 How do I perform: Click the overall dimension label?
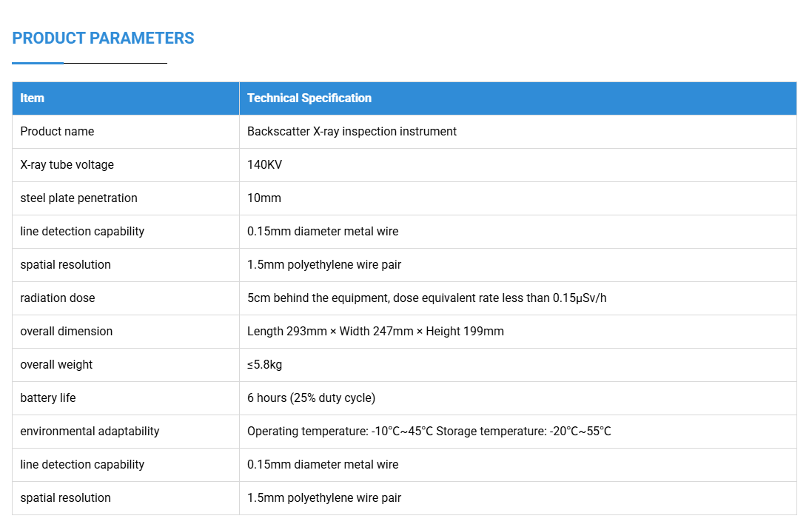click(67, 331)
